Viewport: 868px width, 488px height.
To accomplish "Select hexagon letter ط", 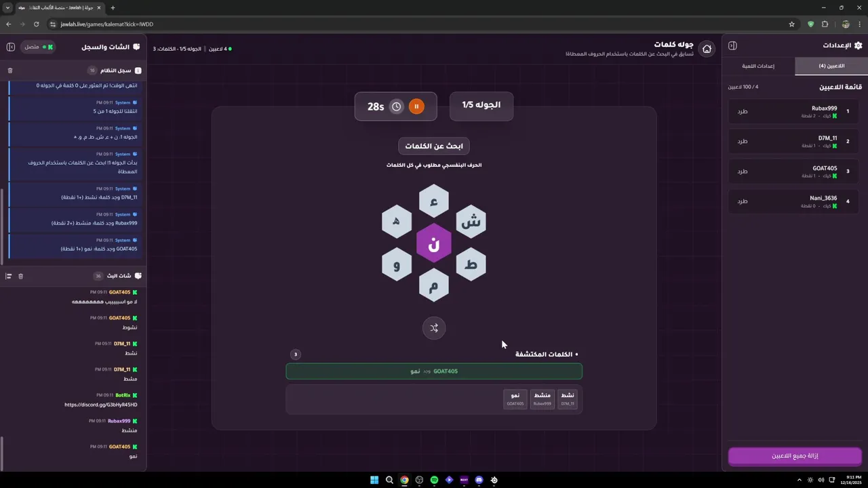I will click(471, 264).
